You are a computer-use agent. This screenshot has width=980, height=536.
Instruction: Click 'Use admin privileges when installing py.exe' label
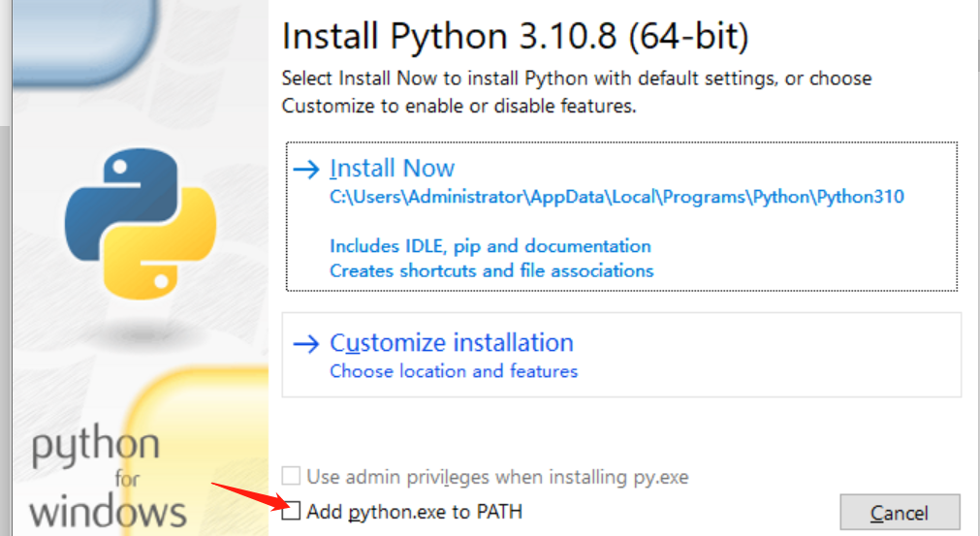(x=497, y=476)
